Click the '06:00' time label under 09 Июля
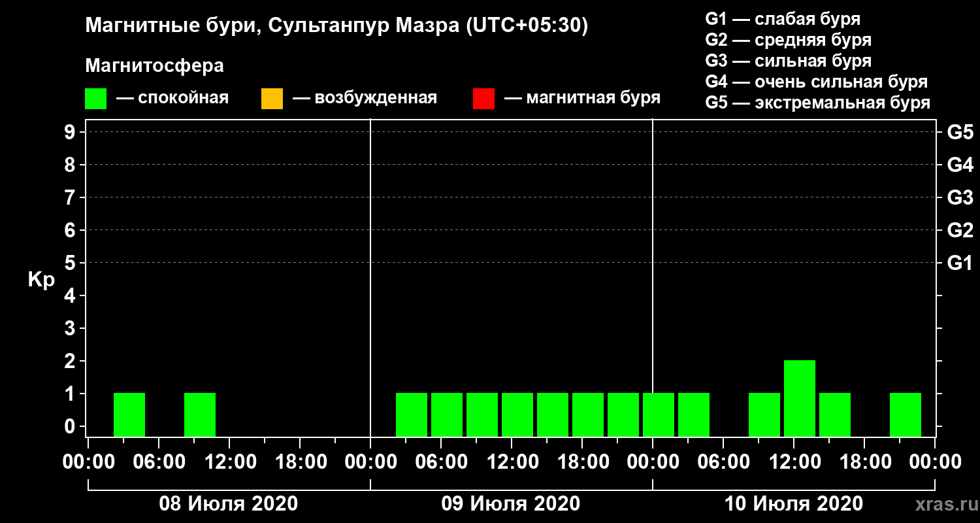The width and height of the screenshot is (980, 523). click(441, 462)
